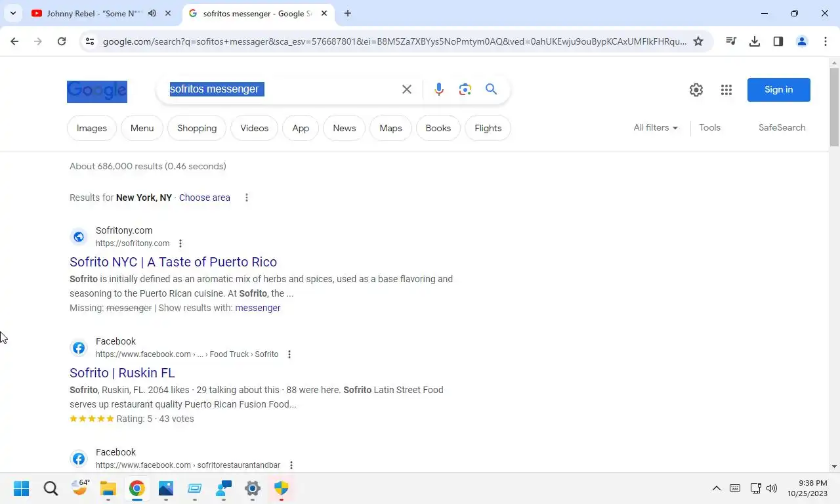Open Windows Start menu
The height and width of the screenshot is (504, 840).
(x=21, y=488)
